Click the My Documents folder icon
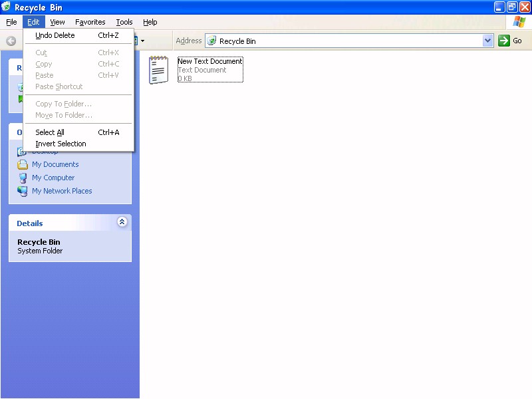 pos(23,164)
